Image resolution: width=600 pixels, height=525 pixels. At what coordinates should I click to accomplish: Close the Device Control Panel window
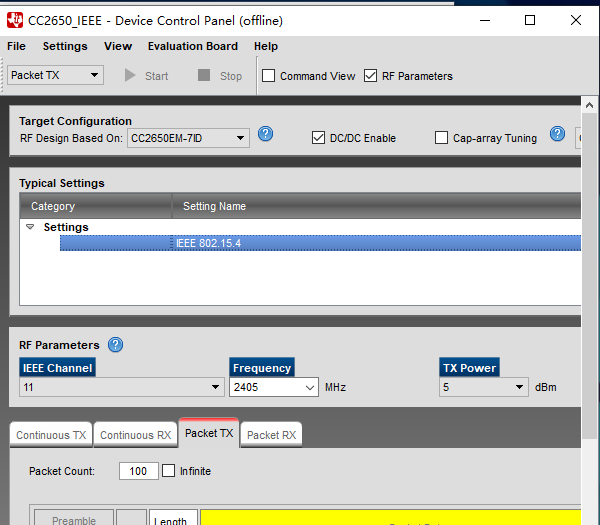coord(576,20)
